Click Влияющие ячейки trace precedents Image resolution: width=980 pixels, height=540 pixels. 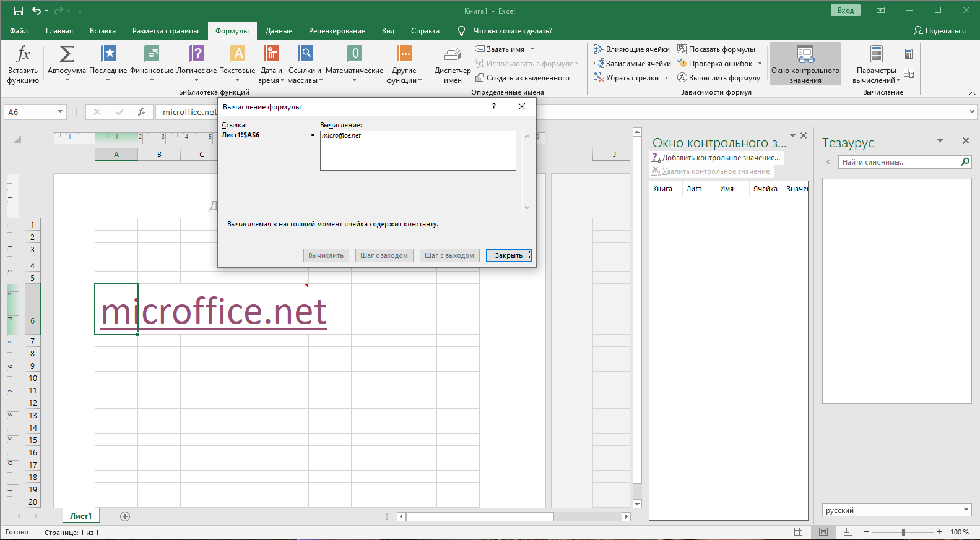(632, 49)
